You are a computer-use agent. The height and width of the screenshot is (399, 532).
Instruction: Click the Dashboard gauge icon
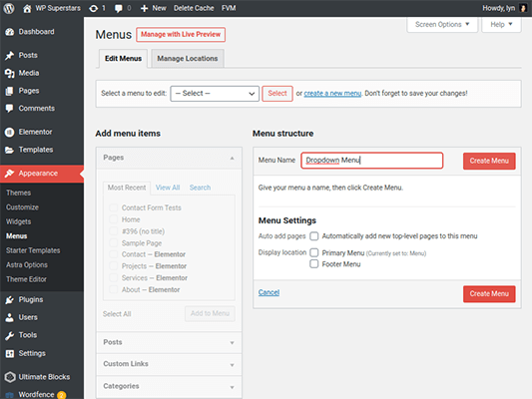point(10,32)
